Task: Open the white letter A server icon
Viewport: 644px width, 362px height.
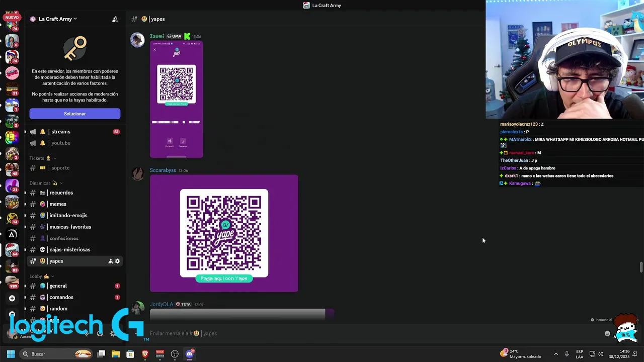Action: 12,234
